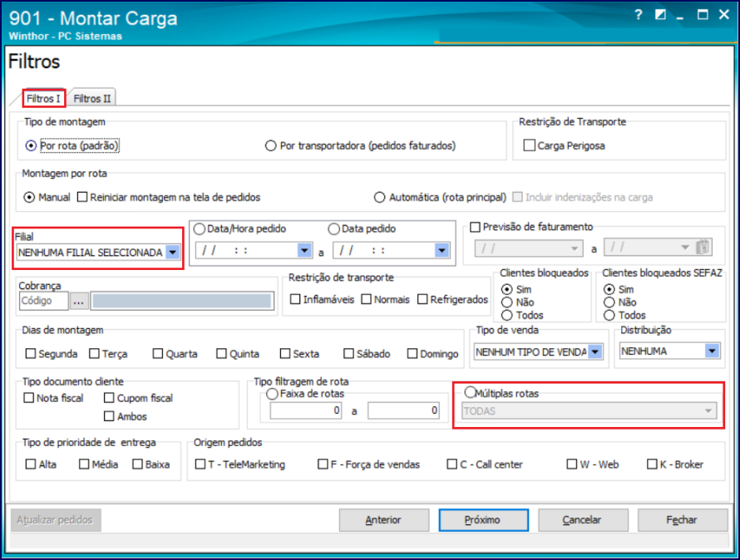This screenshot has width=740, height=560.
Task: Select Faixa de rotas radio
Action: (273, 394)
